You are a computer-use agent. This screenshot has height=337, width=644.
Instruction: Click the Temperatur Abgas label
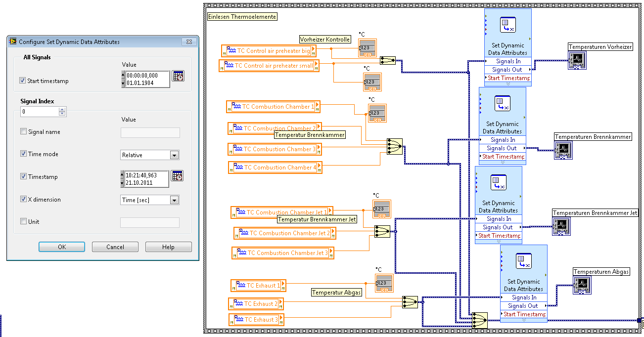pos(336,293)
